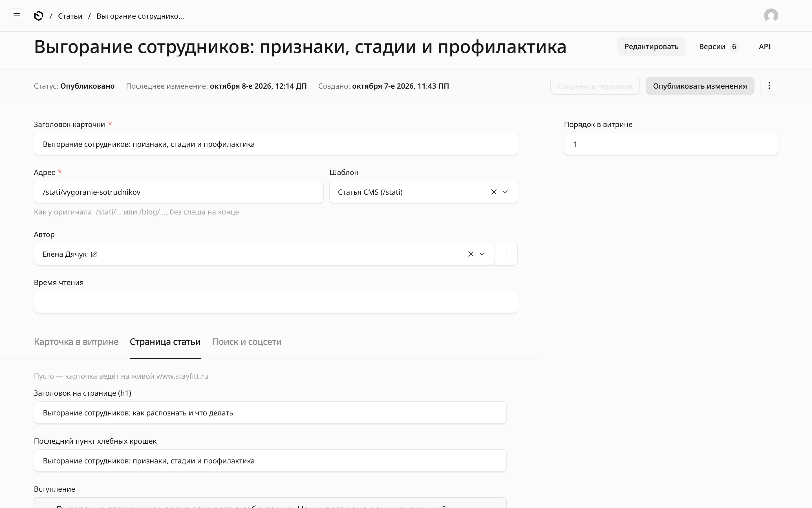Switch to the Редактировать view
The width and height of the screenshot is (812, 508).
tap(651, 46)
